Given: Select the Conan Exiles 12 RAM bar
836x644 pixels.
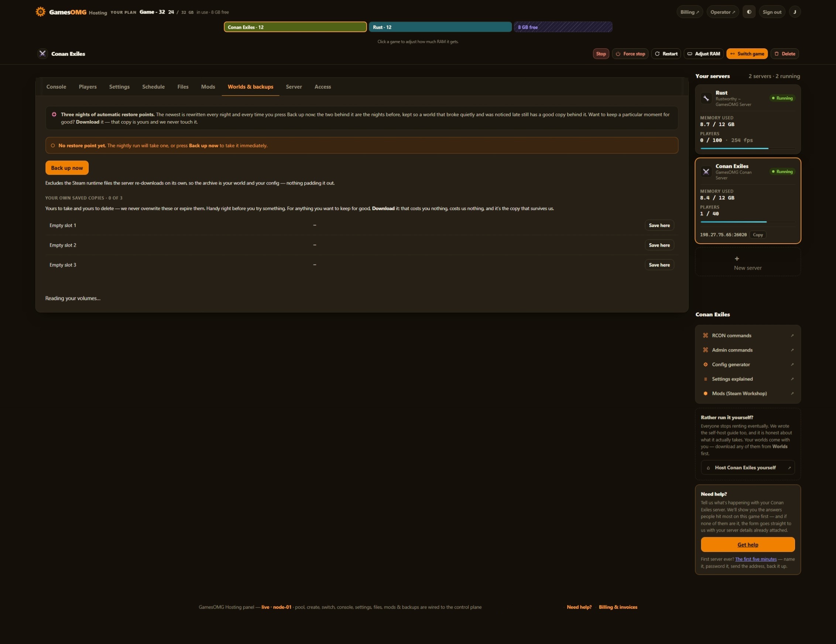Looking at the screenshot, I should (x=295, y=27).
